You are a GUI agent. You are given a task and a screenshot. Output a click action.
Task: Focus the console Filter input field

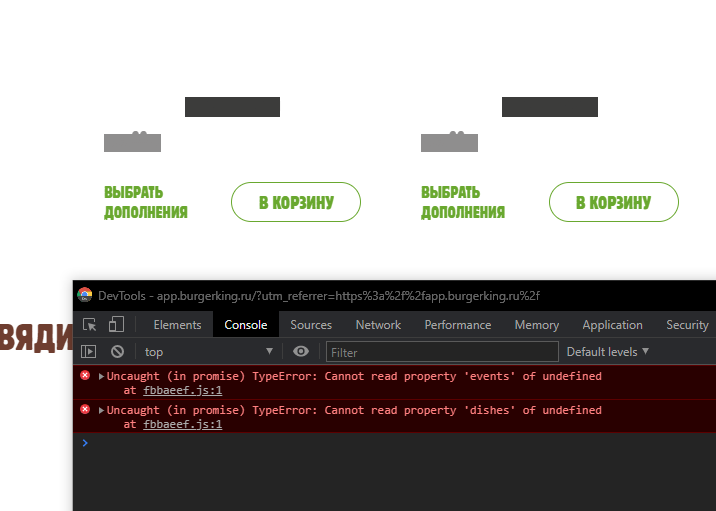(x=442, y=351)
